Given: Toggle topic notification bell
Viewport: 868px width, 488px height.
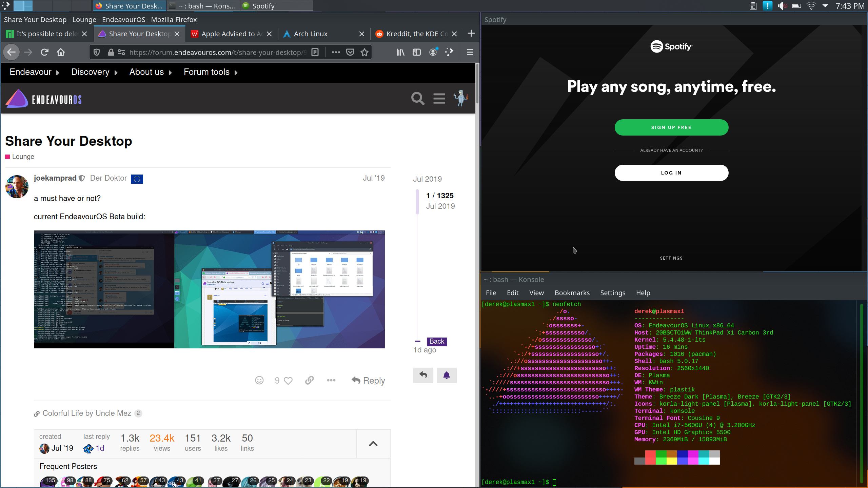Looking at the screenshot, I should pos(447,375).
